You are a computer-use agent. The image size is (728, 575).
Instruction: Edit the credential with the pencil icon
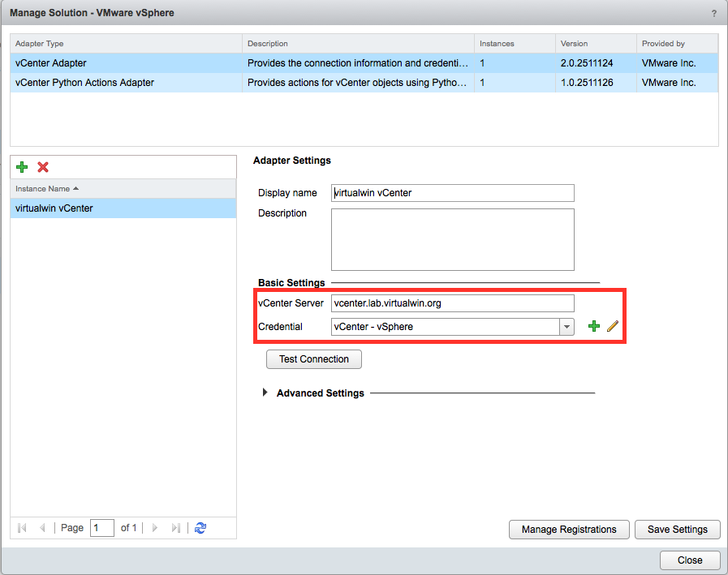point(613,326)
